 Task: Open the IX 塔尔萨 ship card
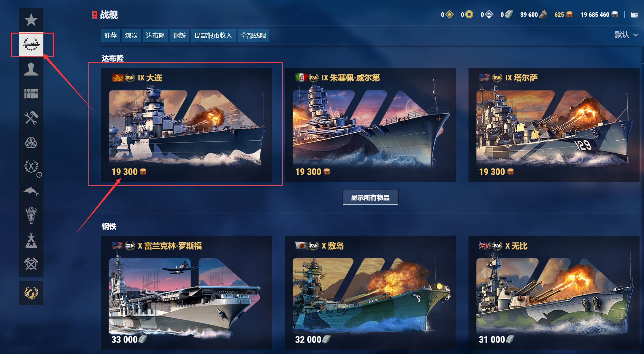click(554, 125)
